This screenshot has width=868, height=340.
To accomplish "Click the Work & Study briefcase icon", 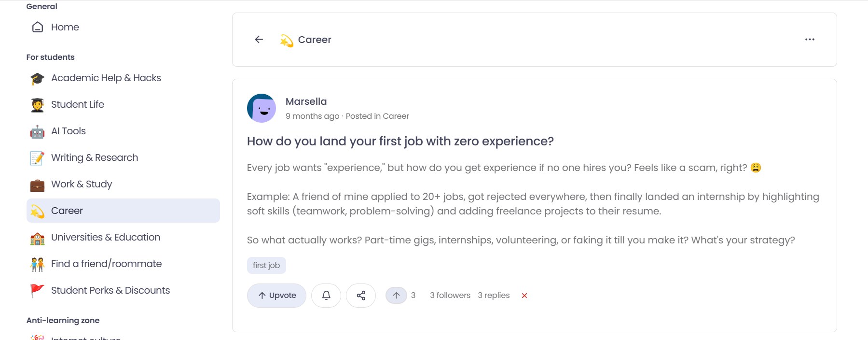I will point(36,184).
